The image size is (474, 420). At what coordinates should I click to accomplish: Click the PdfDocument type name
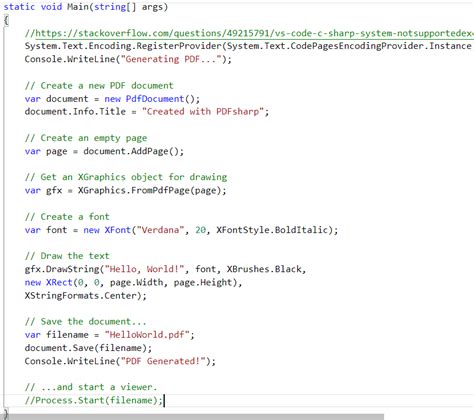[x=155, y=99]
